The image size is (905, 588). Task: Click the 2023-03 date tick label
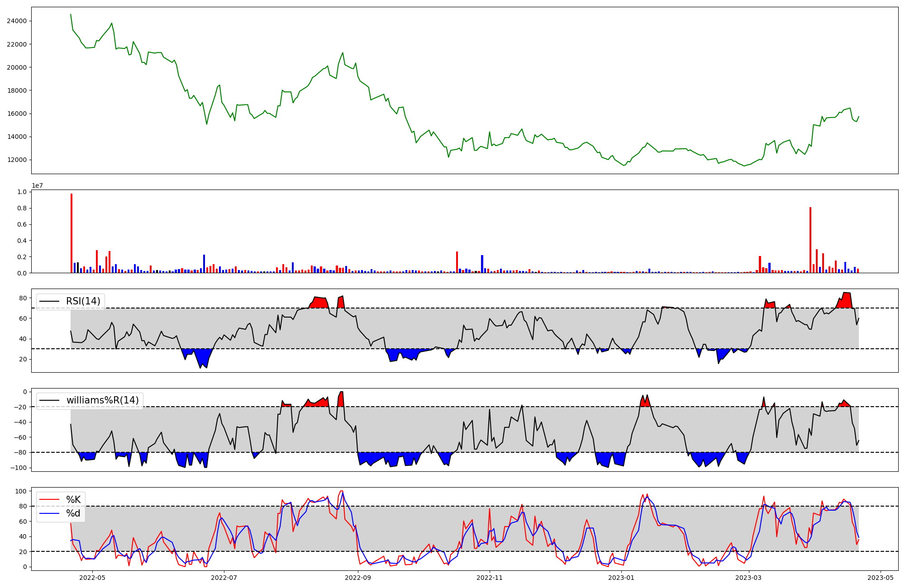pos(749,578)
